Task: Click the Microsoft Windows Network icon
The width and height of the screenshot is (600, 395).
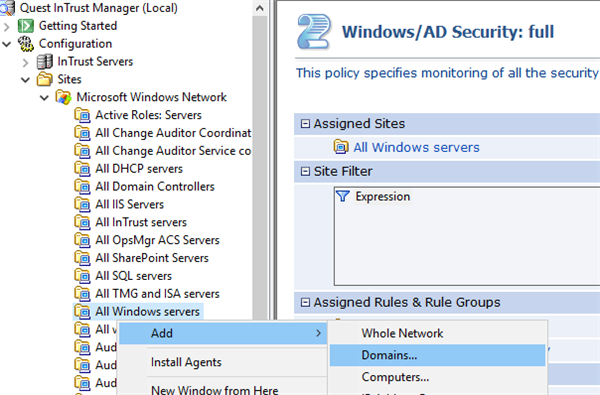Action: point(63,97)
